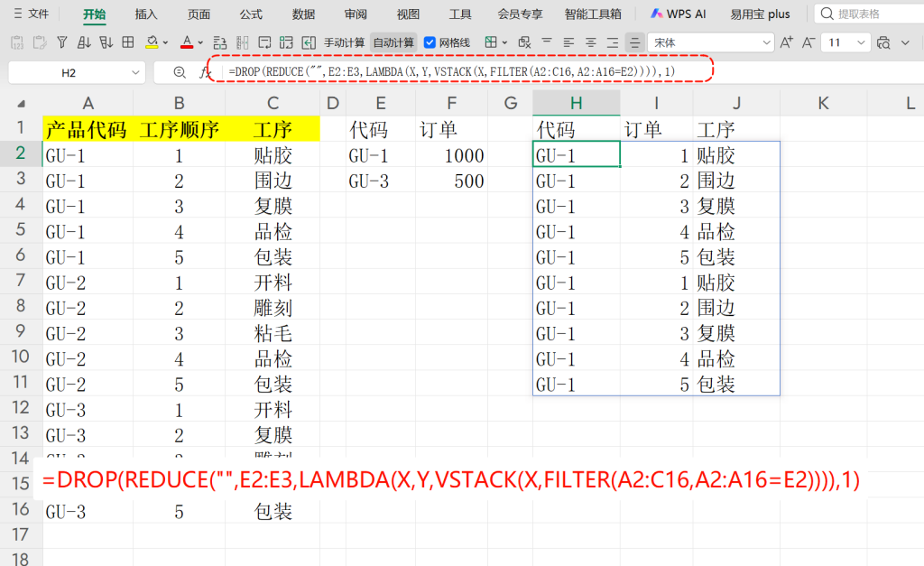Viewport: 924px width, 566px height.
Task: Select the cell C8 containing 雕刻
Action: point(273,308)
